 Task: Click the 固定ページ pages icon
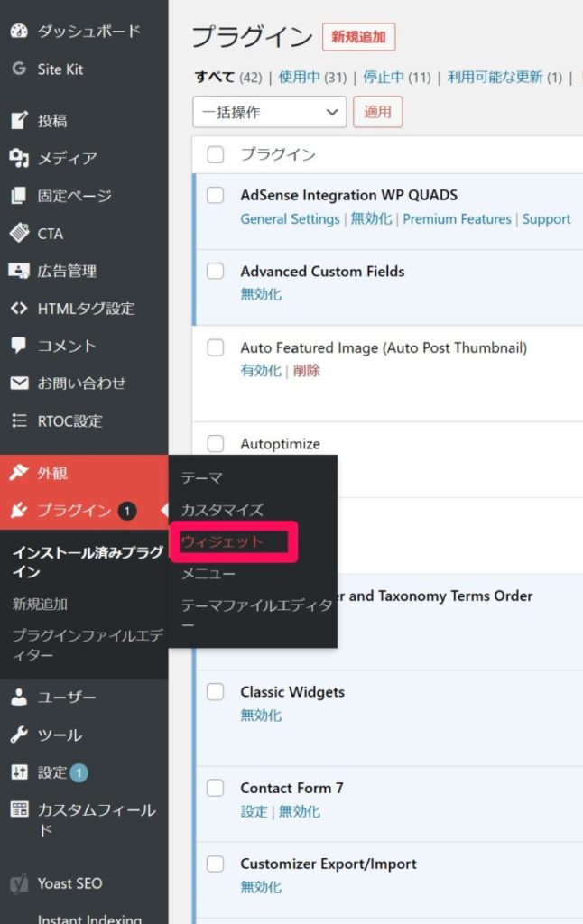pos(19,195)
